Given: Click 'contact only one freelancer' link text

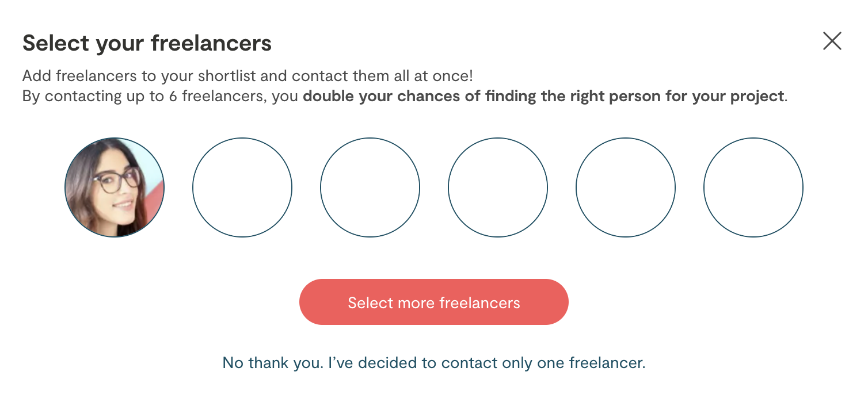Looking at the screenshot, I should click(x=543, y=363).
